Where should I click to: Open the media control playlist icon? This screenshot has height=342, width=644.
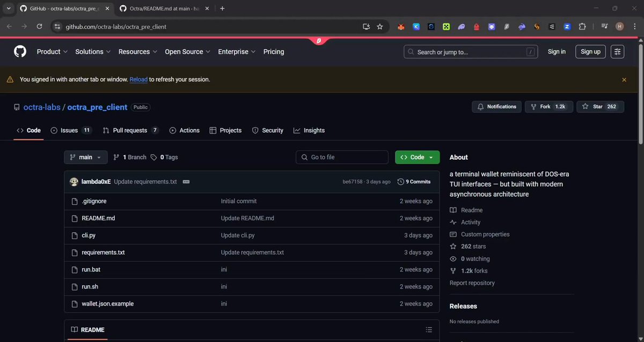point(604,26)
